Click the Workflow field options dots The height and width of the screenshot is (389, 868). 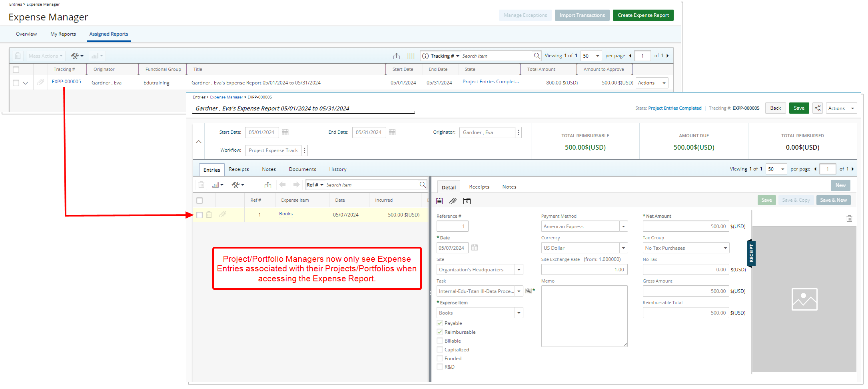tap(305, 150)
